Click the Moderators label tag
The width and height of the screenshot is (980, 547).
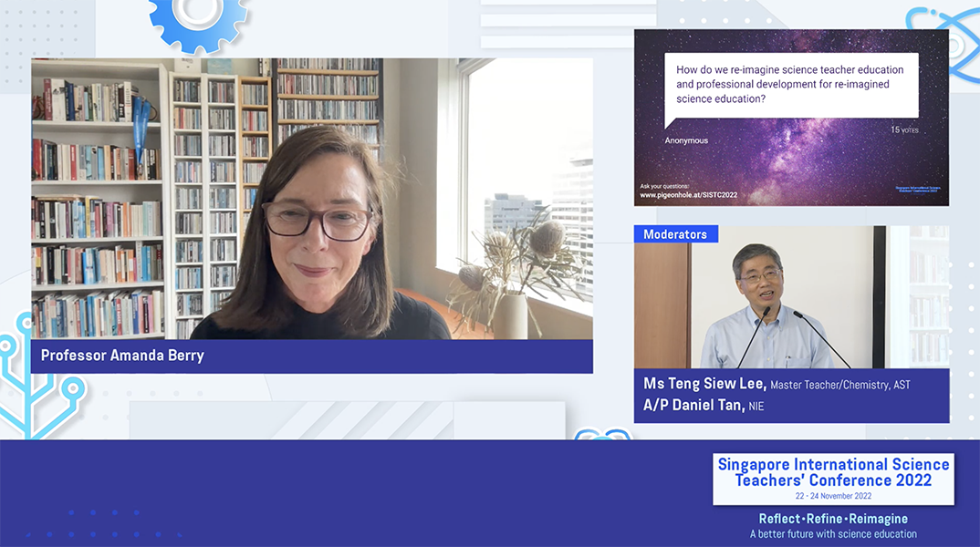[x=675, y=234]
